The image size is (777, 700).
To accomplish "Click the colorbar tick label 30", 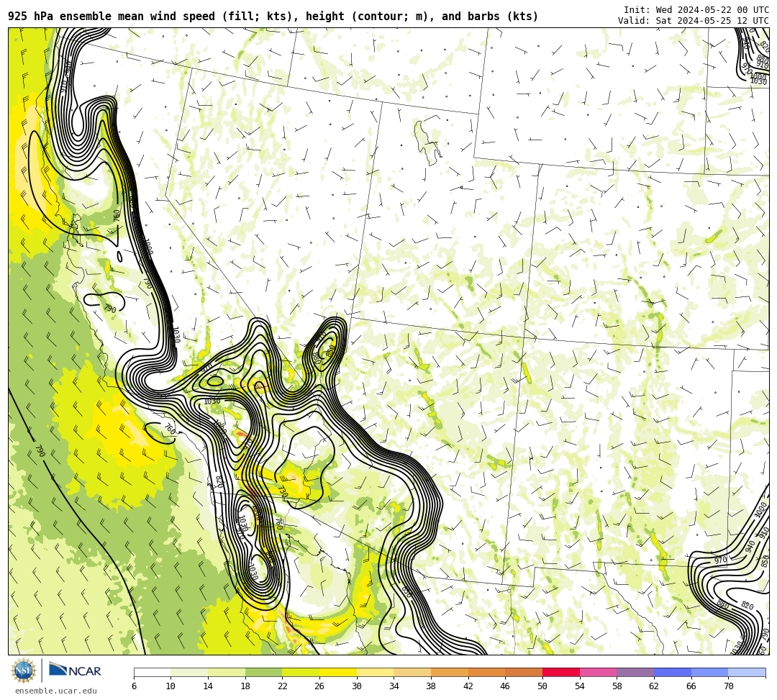I will 357,686.
